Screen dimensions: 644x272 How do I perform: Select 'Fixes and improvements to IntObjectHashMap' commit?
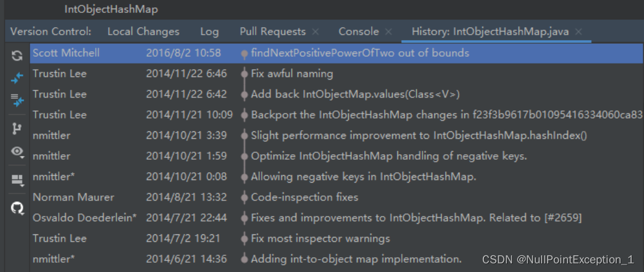coord(337,218)
